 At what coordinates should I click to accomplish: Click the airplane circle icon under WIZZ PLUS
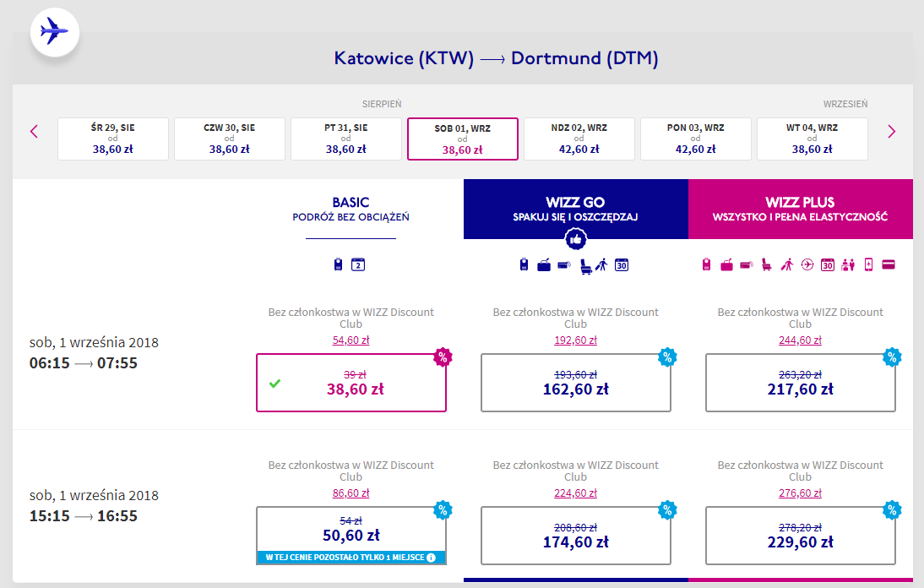coord(807,264)
